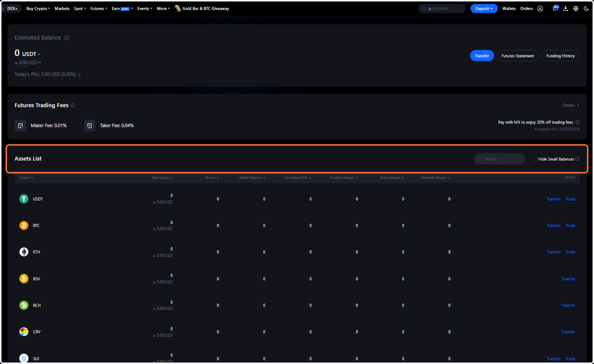This screenshot has width=594, height=364.
Task: Sort by Unrealized PNL column
Action: (x=298, y=178)
